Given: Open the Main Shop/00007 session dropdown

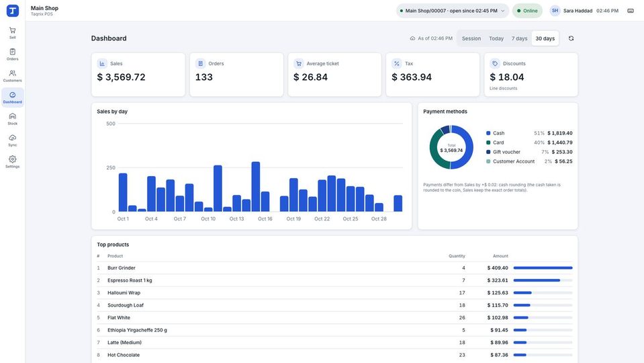Looking at the screenshot, I should pos(453,11).
